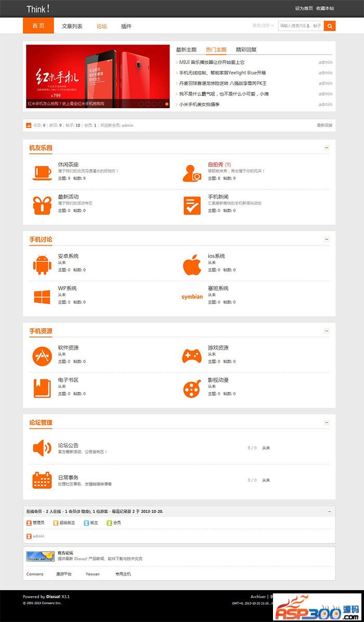Open the 插件 navigation item
The image size is (364, 622).
point(126,26)
